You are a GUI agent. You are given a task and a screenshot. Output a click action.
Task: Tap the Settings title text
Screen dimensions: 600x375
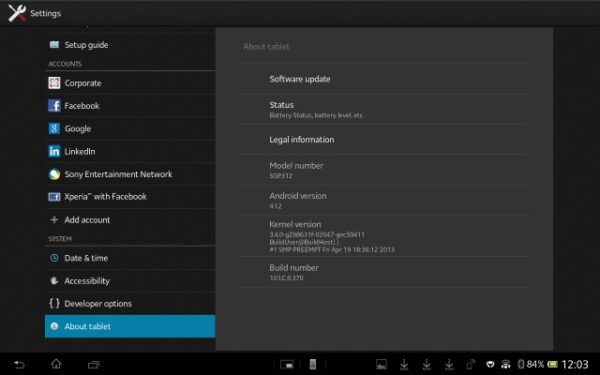point(46,13)
